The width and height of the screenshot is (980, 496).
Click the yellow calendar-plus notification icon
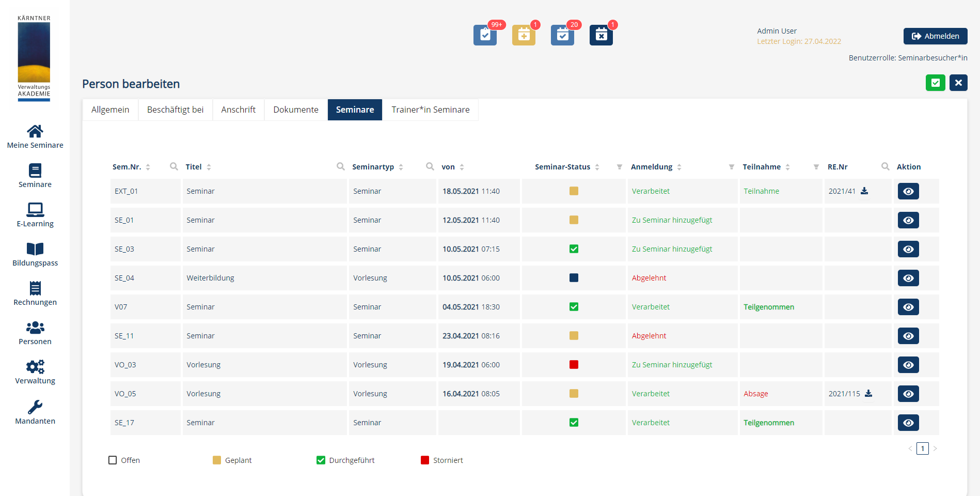point(524,35)
